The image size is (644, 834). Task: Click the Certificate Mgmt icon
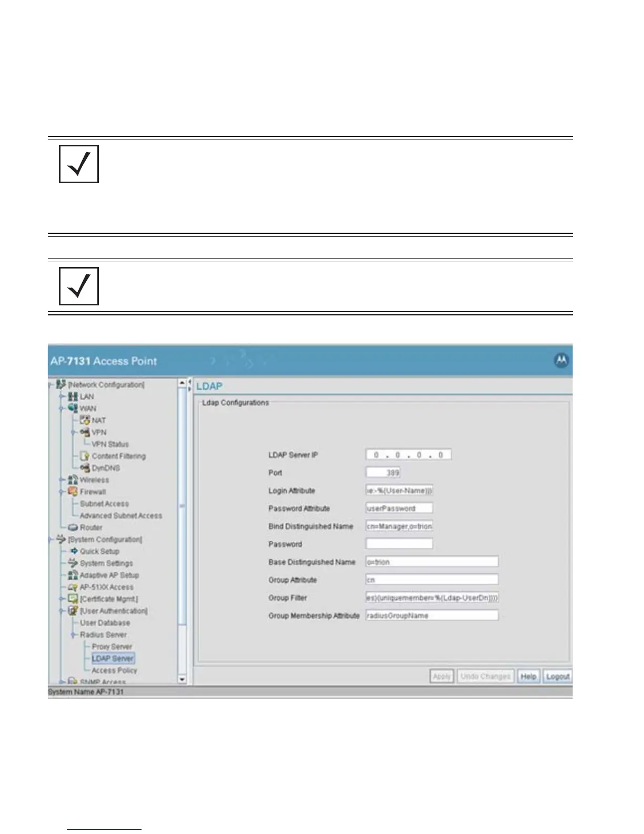click(73, 599)
